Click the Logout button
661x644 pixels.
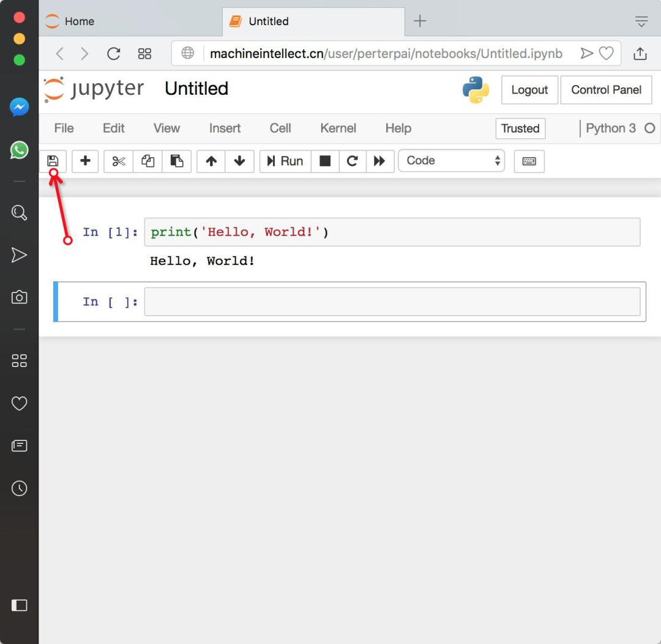pos(529,90)
